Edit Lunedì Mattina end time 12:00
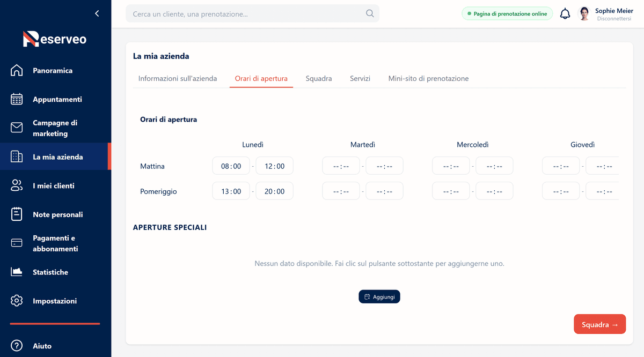 click(x=275, y=166)
